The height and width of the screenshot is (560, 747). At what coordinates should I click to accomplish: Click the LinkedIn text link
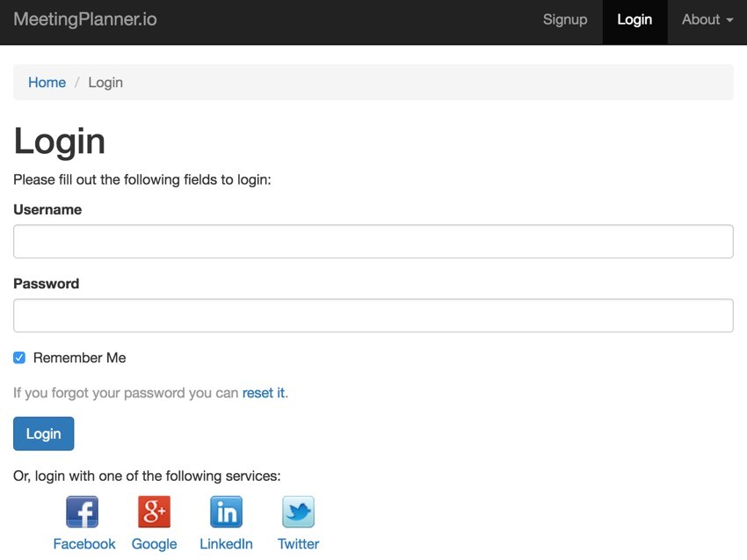226,544
